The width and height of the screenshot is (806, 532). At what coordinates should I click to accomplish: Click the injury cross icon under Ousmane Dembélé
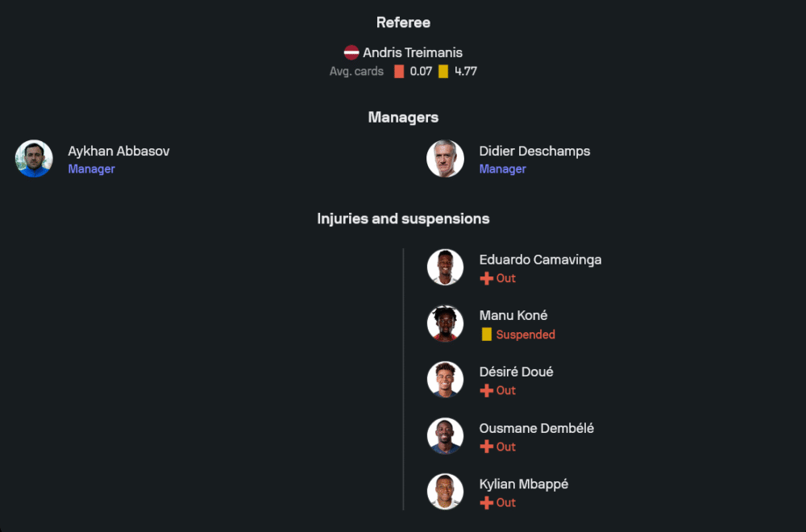point(486,447)
